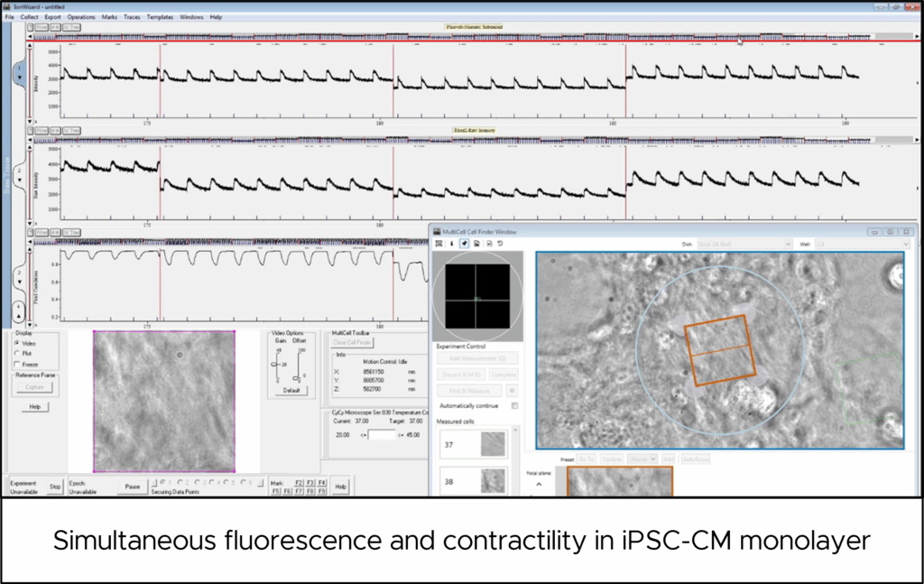The width and height of the screenshot is (924, 584).
Task: Click the first icon in Cell Finder toolbar
Action: click(x=439, y=244)
